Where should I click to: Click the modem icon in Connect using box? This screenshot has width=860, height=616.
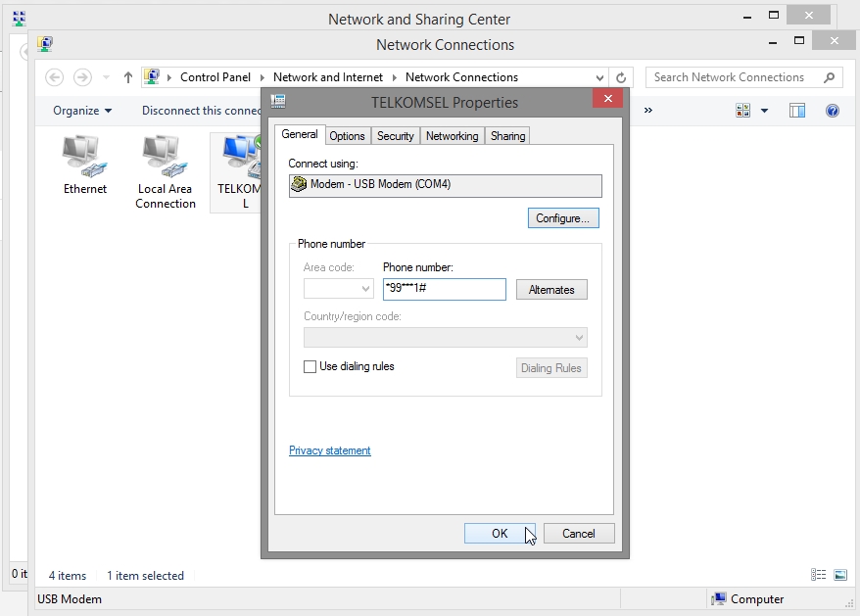(x=299, y=184)
